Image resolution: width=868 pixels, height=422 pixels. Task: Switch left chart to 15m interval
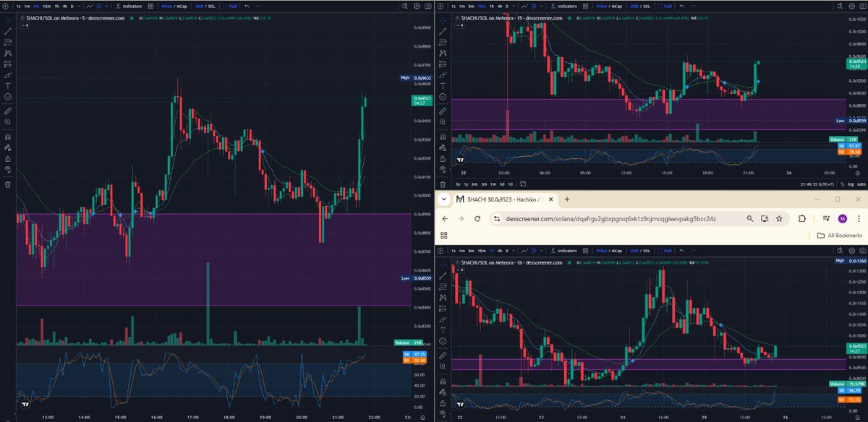coord(47,6)
